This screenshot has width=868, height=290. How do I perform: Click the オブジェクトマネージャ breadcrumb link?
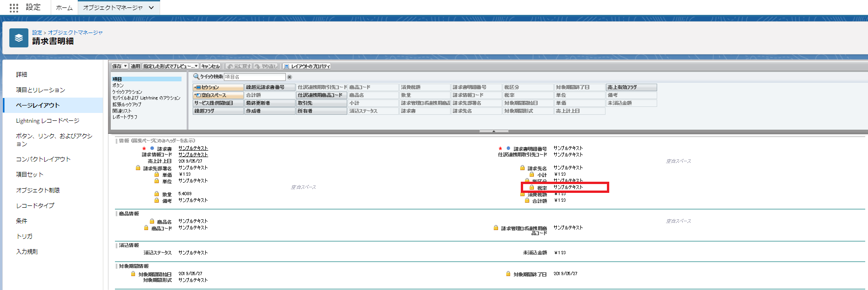(75, 33)
